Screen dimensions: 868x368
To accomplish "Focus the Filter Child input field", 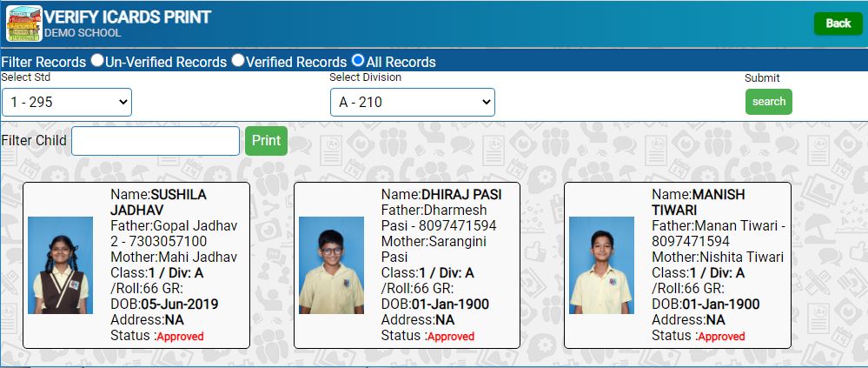I will click(156, 141).
